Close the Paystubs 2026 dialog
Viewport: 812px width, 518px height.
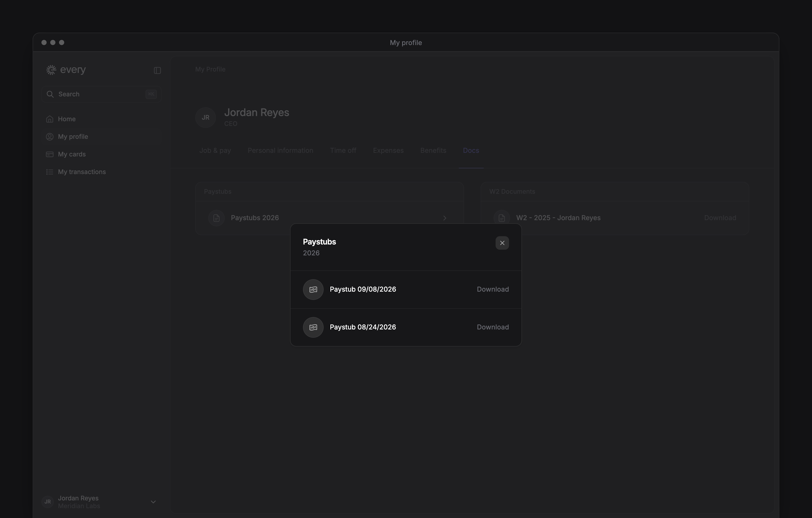pyautogui.click(x=502, y=243)
